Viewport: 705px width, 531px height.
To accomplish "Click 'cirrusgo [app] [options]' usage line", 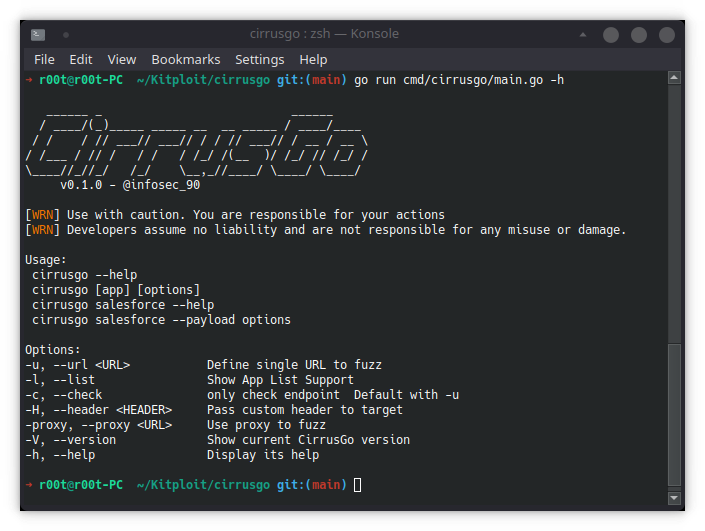I will 116,290.
